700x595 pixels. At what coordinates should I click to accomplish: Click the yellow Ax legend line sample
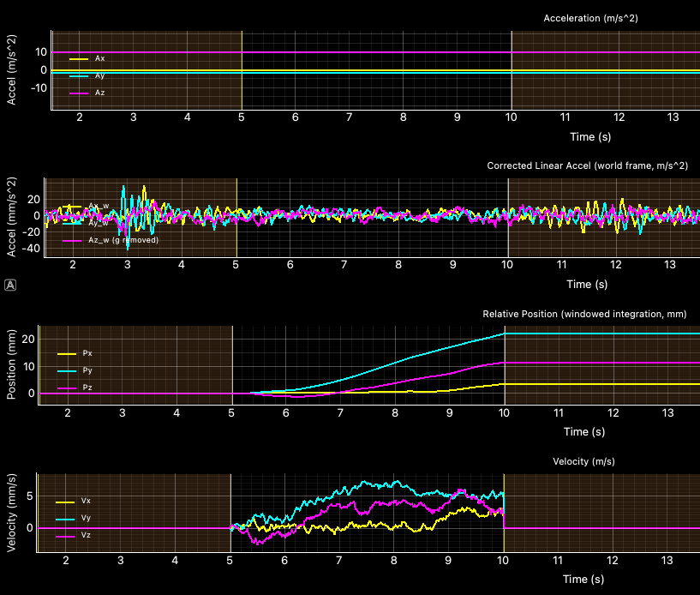pos(78,58)
